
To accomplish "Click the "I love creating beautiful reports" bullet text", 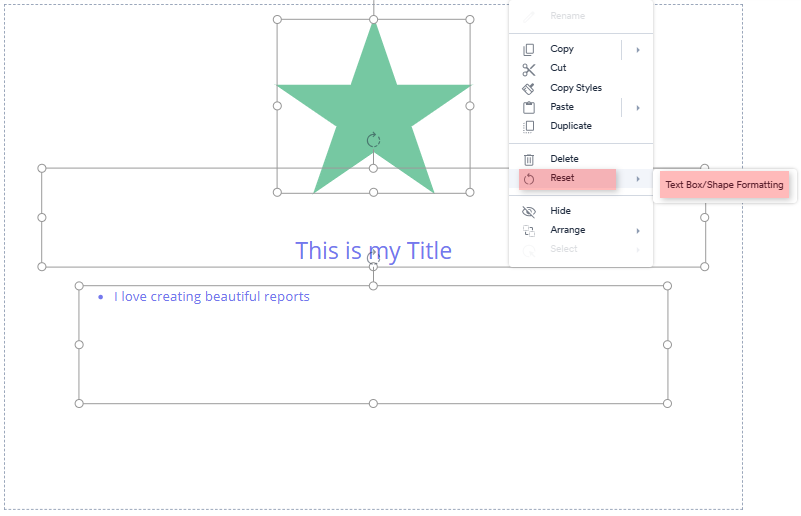I will [x=211, y=297].
